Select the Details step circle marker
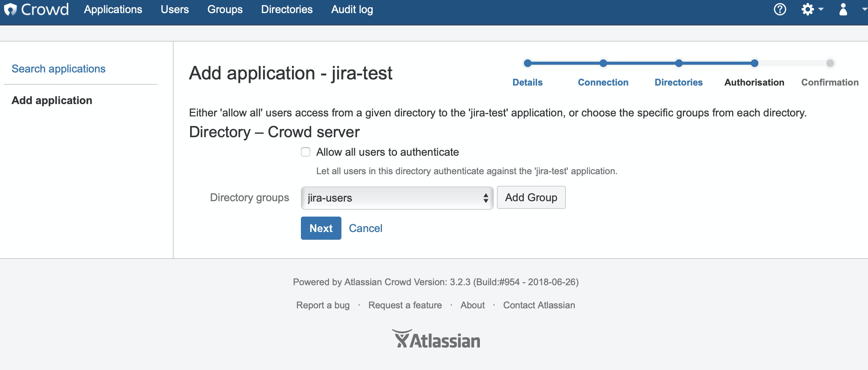 pyautogui.click(x=527, y=63)
